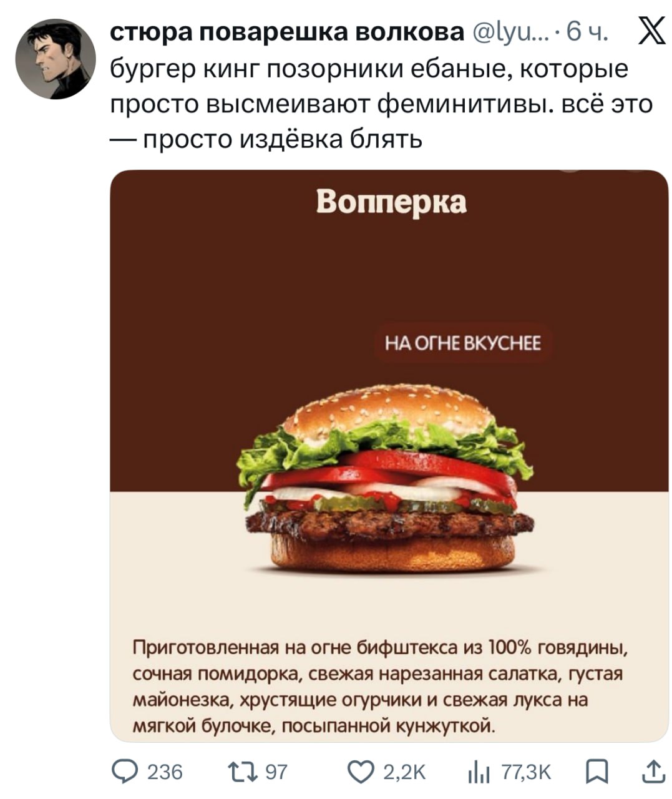This screenshot has height=799, width=672.
Task: Click the 2,2K likes count
Action: click(404, 773)
